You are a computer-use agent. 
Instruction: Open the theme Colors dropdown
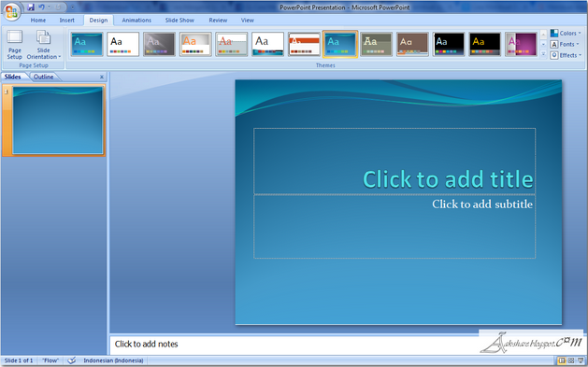[x=566, y=34]
